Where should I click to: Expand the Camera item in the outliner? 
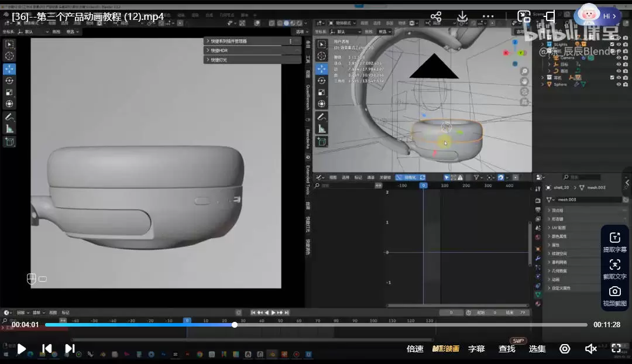(x=548, y=58)
